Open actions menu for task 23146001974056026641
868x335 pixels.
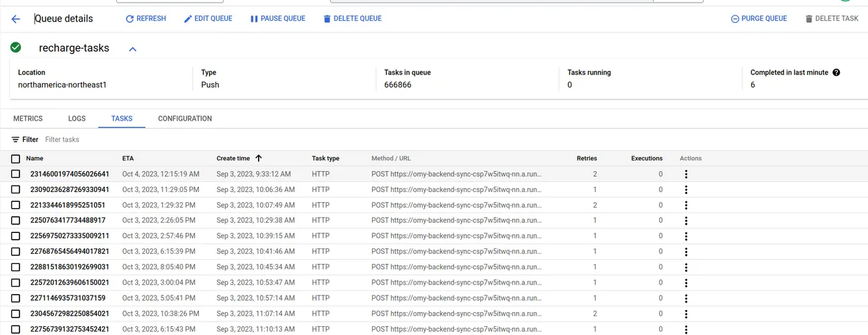click(686, 175)
